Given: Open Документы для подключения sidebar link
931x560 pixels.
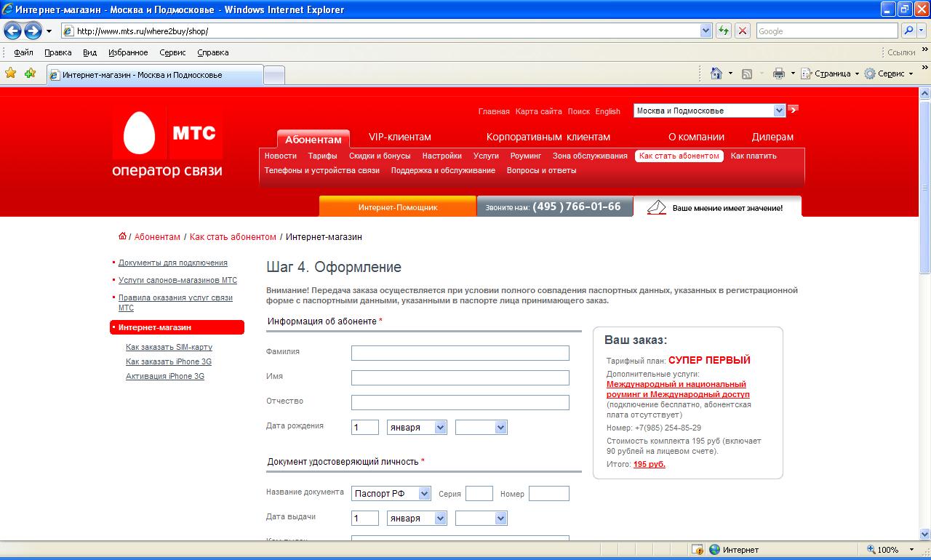Looking at the screenshot, I should coord(172,263).
